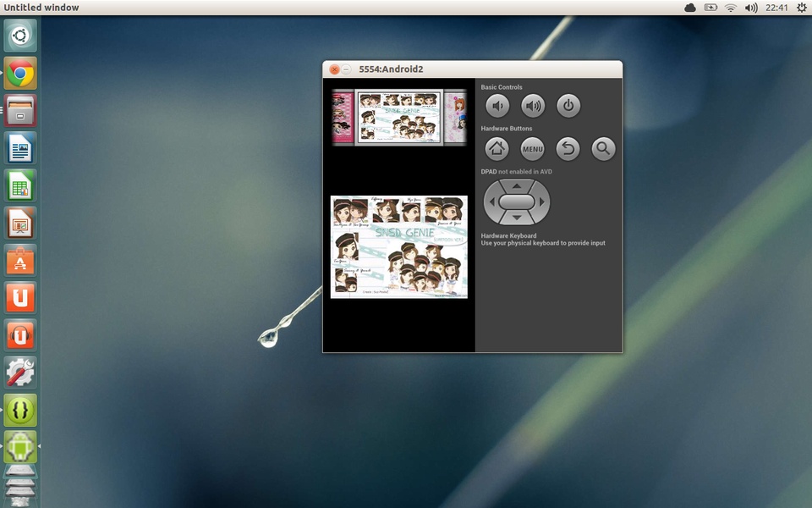Viewport: 812px width, 508px height.
Task: Tap the emulator power button
Action: (x=568, y=106)
